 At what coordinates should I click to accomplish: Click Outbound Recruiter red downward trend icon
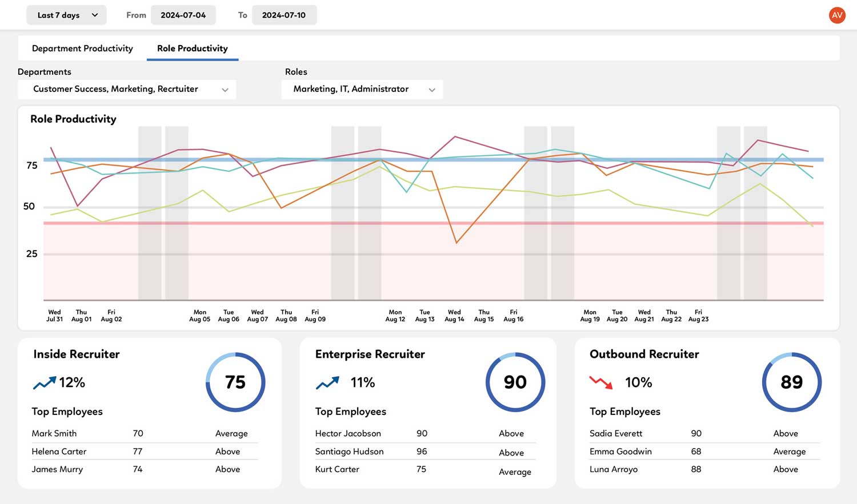pos(600,383)
